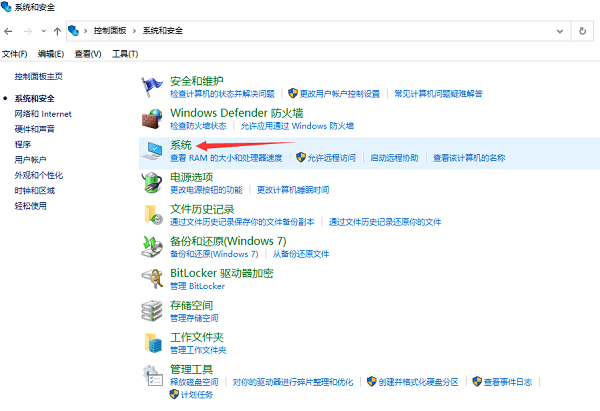The width and height of the screenshot is (600, 411).
Task: Click 系统和安全 in the address breadcrumb
Action: point(163,31)
